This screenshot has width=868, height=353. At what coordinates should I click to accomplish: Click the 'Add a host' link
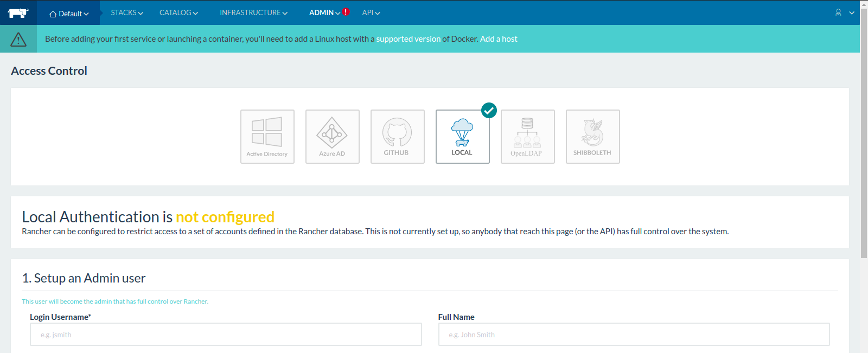tap(499, 39)
